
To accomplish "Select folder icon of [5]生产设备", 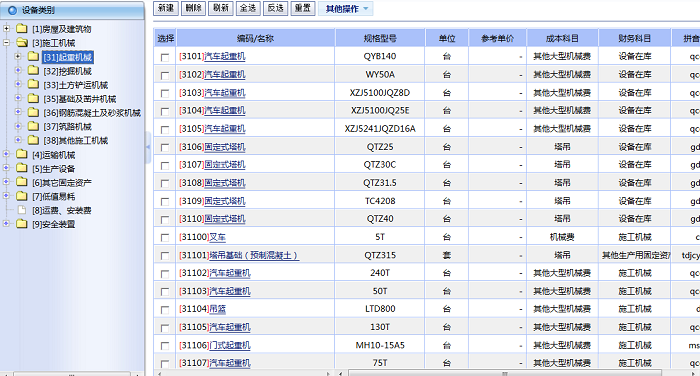I will coord(21,168).
